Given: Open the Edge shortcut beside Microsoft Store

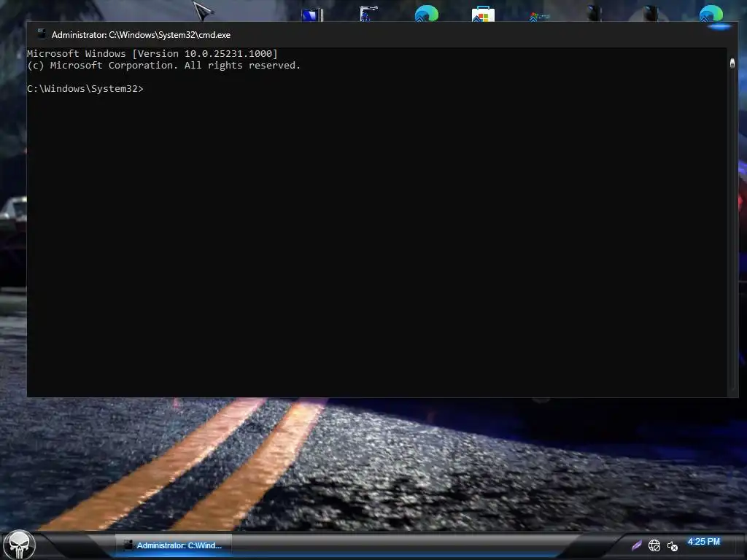Looking at the screenshot, I should tap(426, 13).
